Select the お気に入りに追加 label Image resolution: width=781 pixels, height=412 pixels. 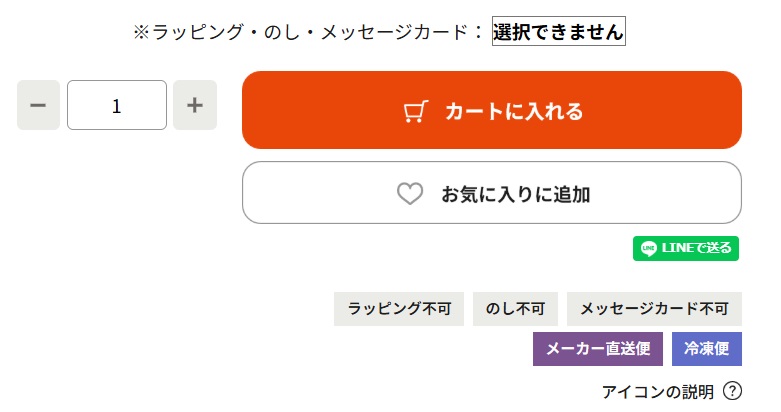click(x=515, y=193)
